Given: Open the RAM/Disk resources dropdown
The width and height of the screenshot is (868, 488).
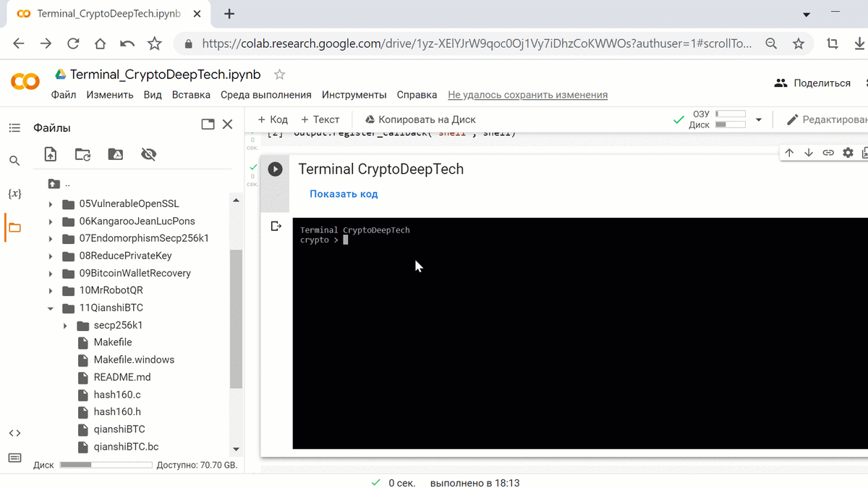Looking at the screenshot, I should tap(759, 119).
